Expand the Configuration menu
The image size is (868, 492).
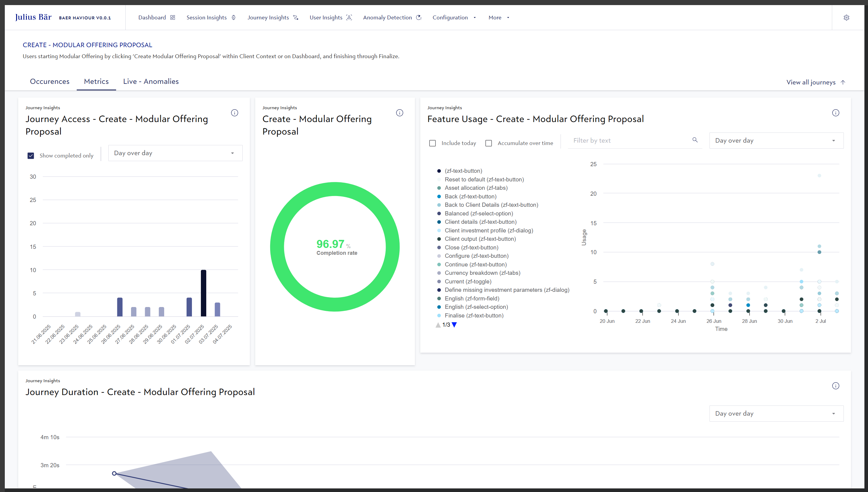[454, 18]
